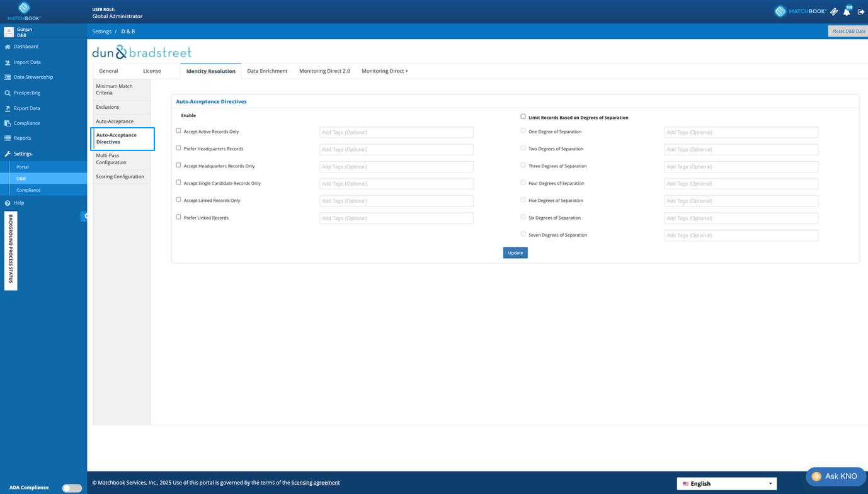Tick the Prefer Linked Records checkbox
This screenshot has height=494, width=868.
[x=178, y=216]
